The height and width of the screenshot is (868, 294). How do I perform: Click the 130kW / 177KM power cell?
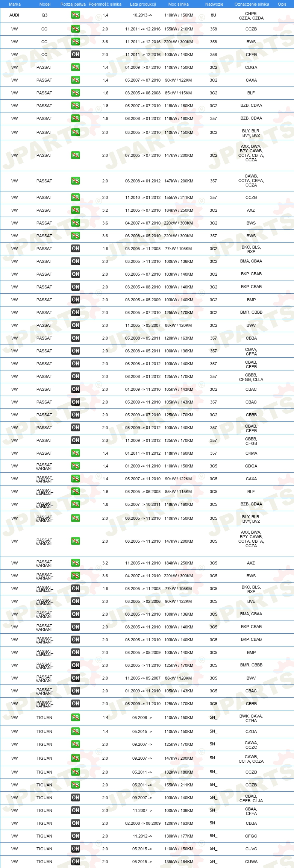pos(179,836)
